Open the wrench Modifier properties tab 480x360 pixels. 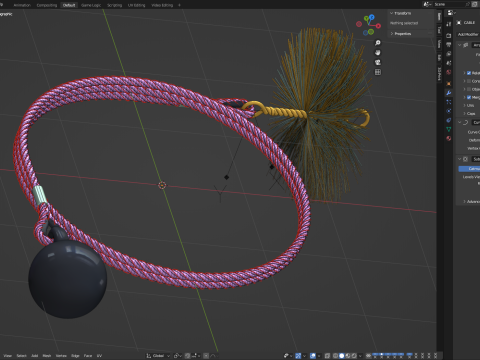click(449, 93)
